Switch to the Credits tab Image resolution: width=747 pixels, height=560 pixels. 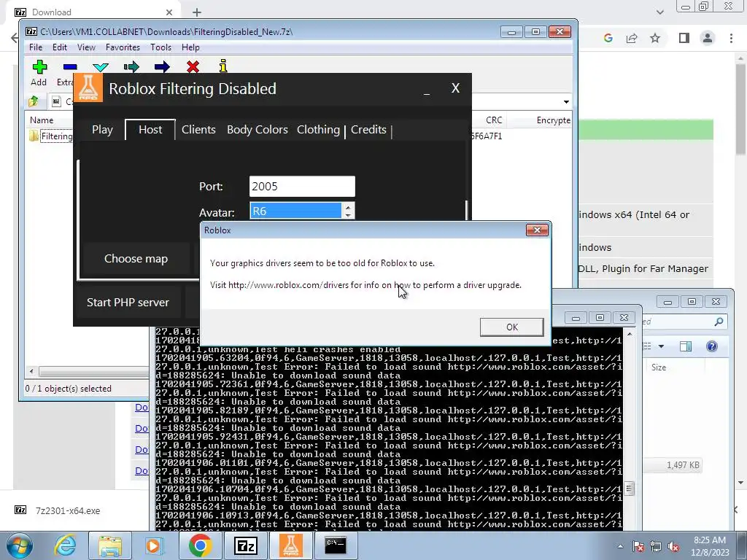[x=368, y=130]
